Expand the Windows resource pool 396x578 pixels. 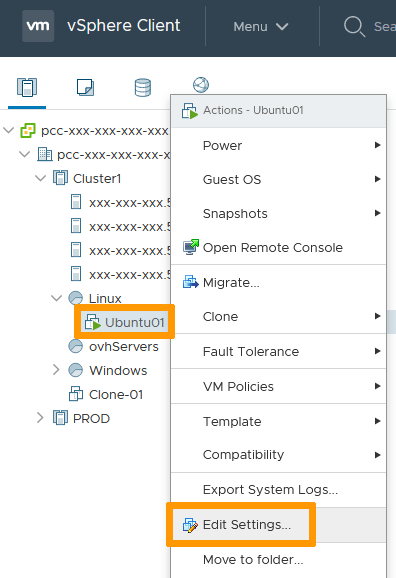[x=56, y=370]
